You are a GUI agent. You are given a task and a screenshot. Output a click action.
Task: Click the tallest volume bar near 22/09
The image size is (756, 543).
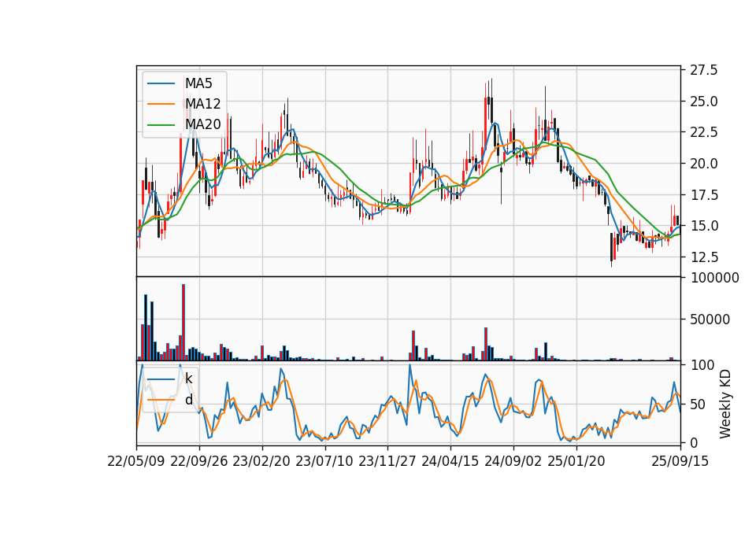point(183,323)
